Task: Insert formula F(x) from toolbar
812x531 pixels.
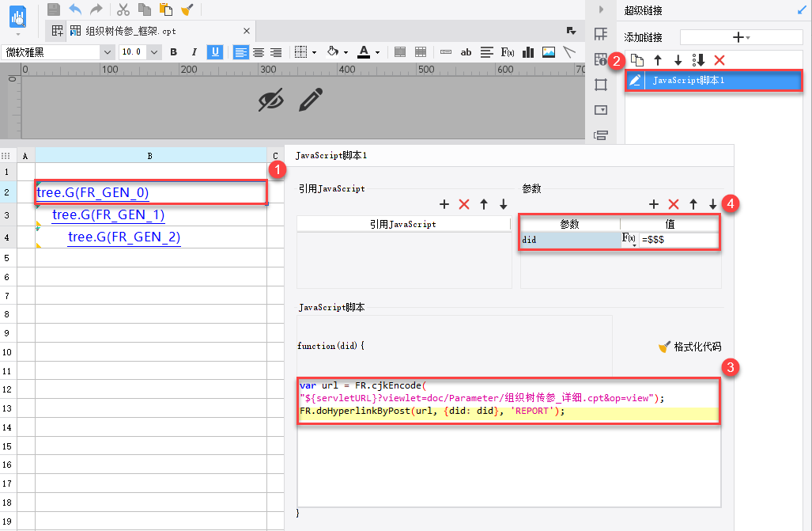Action: (x=508, y=52)
